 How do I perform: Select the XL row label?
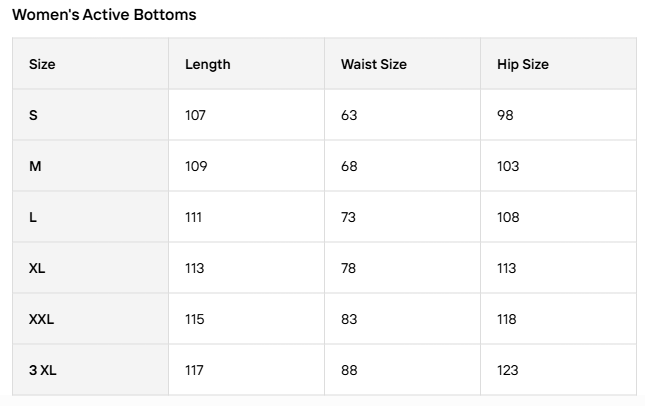click(x=37, y=268)
